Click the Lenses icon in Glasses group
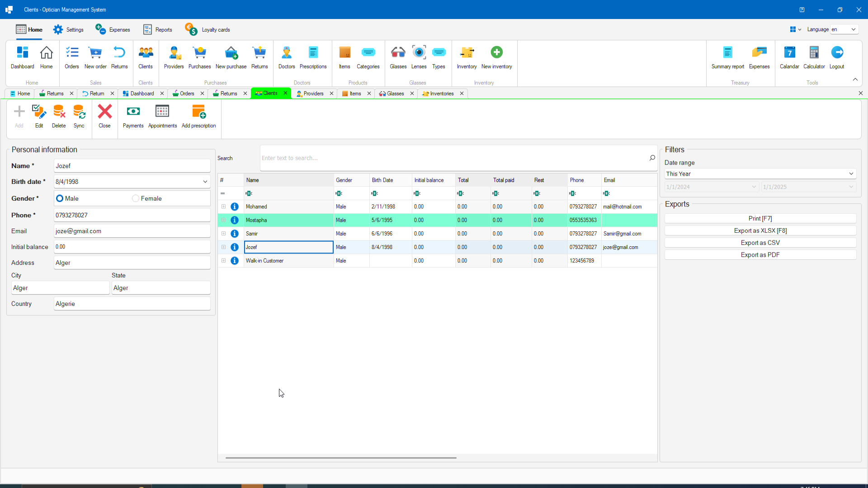 click(x=419, y=58)
